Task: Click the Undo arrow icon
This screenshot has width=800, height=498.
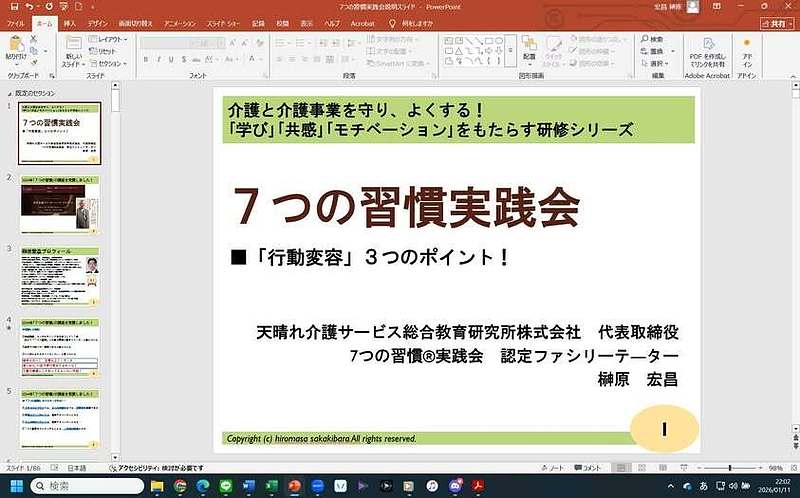Action: click(x=28, y=6)
